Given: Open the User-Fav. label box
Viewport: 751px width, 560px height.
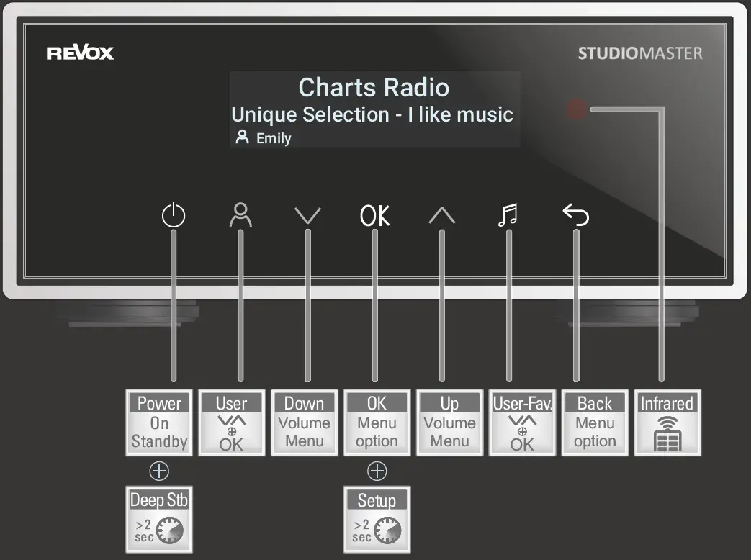Looking at the screenshot, I should coord(522,423).
